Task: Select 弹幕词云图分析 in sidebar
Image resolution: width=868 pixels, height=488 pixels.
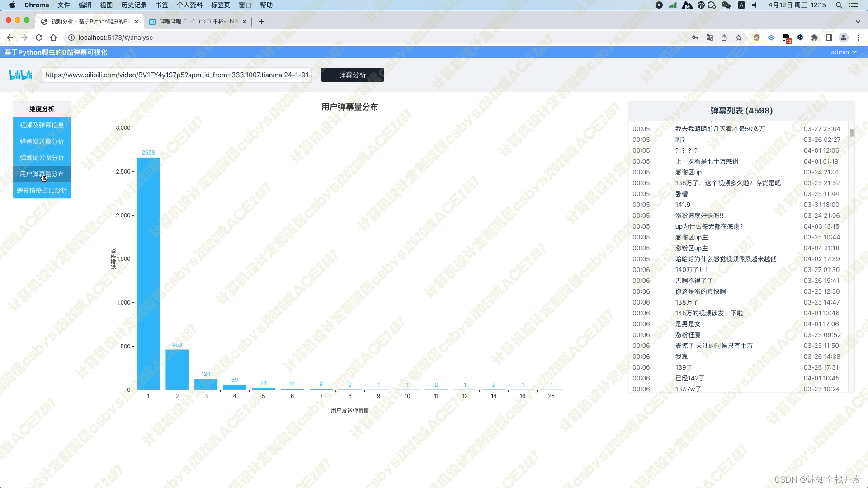Action: pos(42,158)
